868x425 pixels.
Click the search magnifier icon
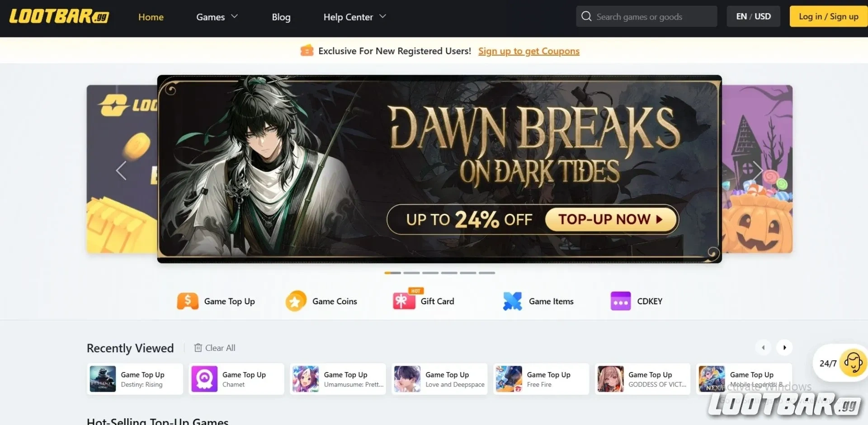click(586, 16)
